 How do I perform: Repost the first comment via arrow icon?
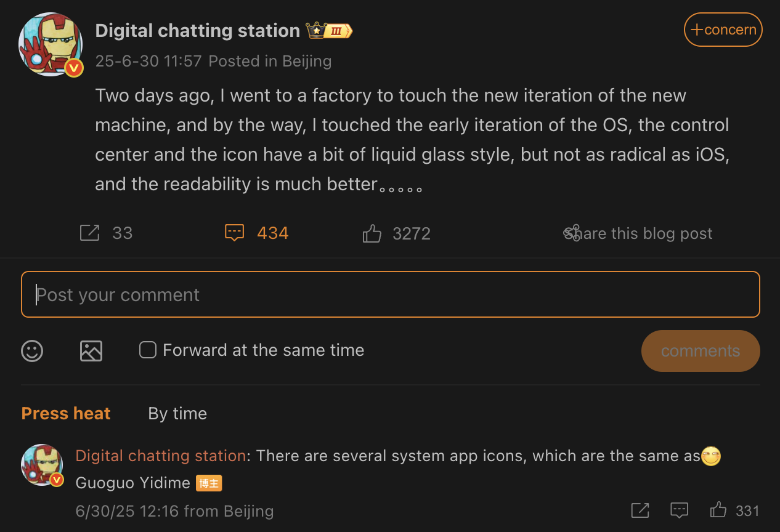[x=640, y=510]
